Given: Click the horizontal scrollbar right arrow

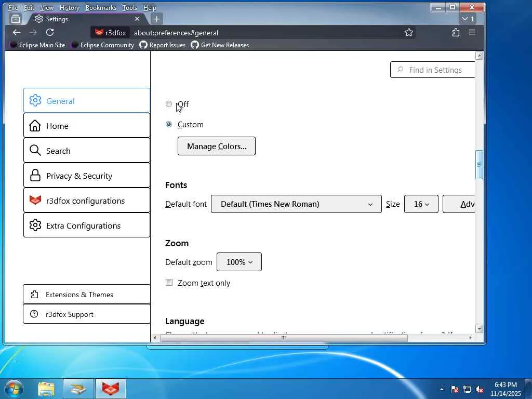Looking at the screenshot, I should point(470,338).
